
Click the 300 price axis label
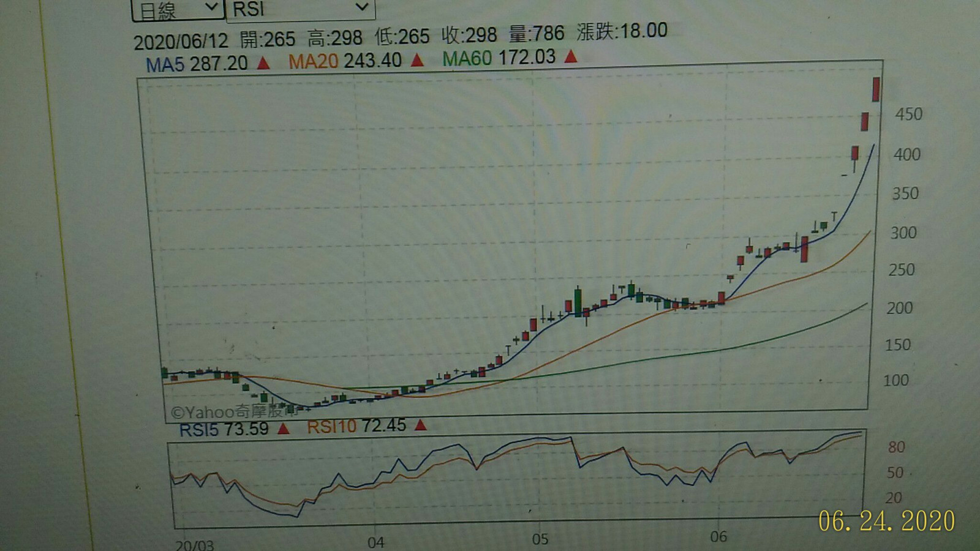[903, 233]
